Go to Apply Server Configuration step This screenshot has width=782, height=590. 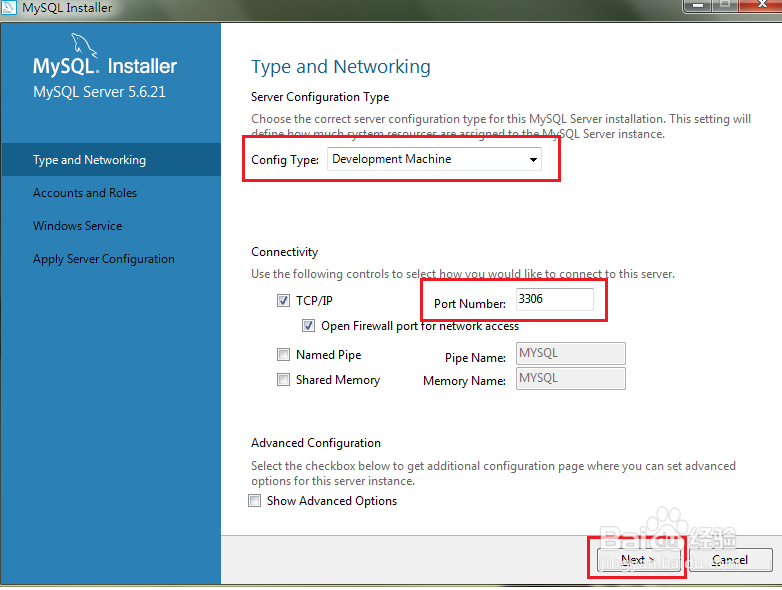pyautogui.click(x=104, y=259)
